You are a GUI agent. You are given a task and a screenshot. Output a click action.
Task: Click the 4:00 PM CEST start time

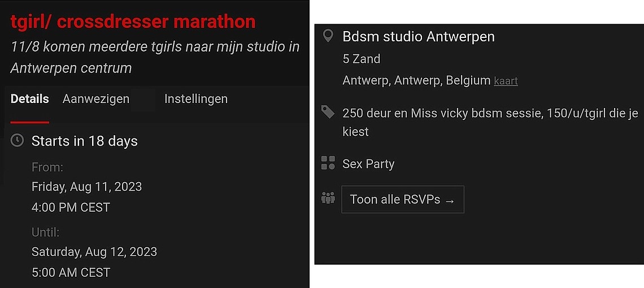pyautogui.click(x=71, y=208)
